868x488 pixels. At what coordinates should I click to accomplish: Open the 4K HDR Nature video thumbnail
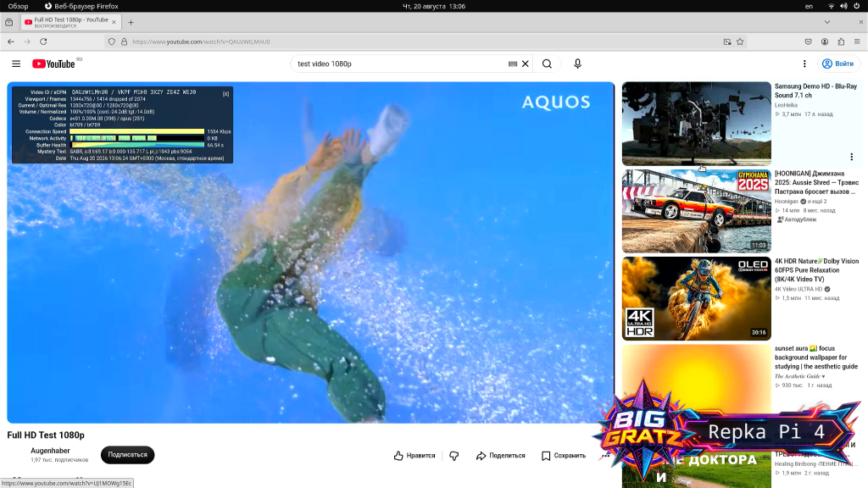point(697,299)
